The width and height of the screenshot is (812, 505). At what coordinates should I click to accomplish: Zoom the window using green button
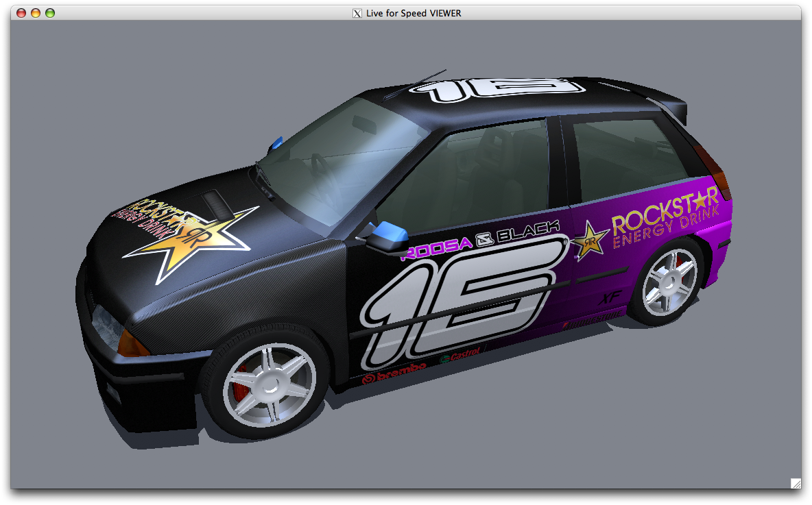pyautogui.click(x=50, y=13)
